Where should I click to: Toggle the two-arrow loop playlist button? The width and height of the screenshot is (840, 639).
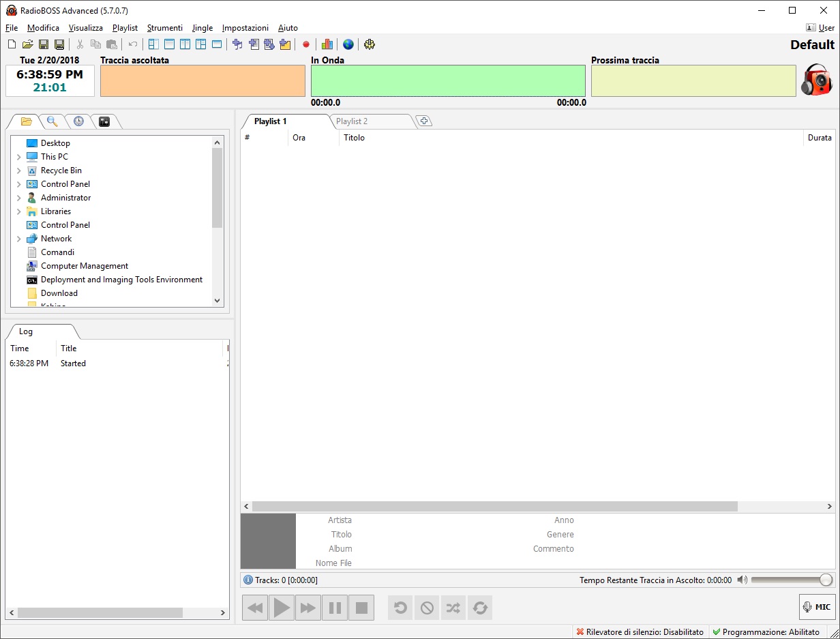pyautogui.click(x=480, y=607)
